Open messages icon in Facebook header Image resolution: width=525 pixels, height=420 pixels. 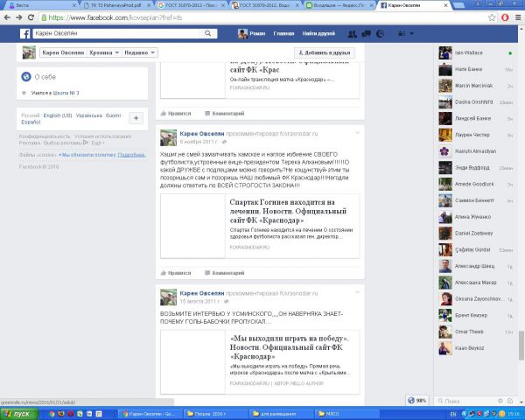point(367,33)
